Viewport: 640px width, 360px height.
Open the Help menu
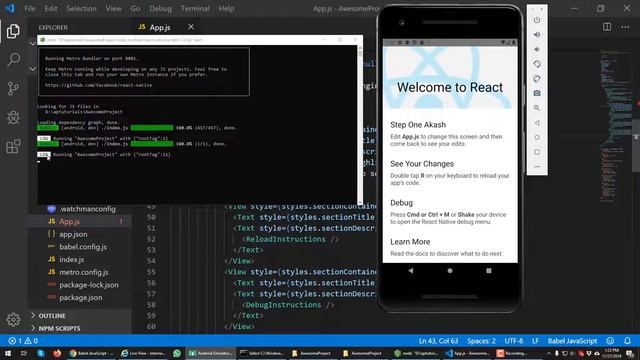click(x=226, y=9)
